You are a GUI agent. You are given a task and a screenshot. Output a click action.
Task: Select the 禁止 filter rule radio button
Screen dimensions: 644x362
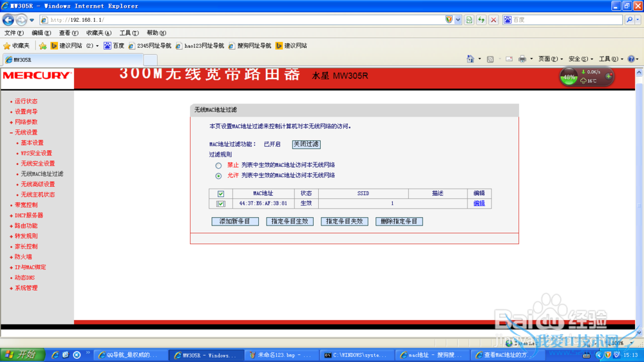218,166
